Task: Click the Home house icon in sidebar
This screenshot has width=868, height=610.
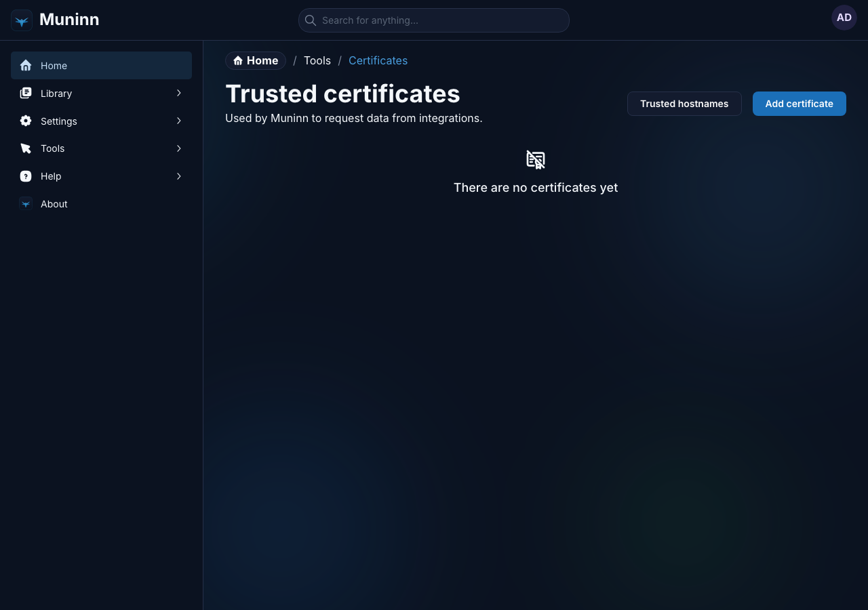Action: 26,66
